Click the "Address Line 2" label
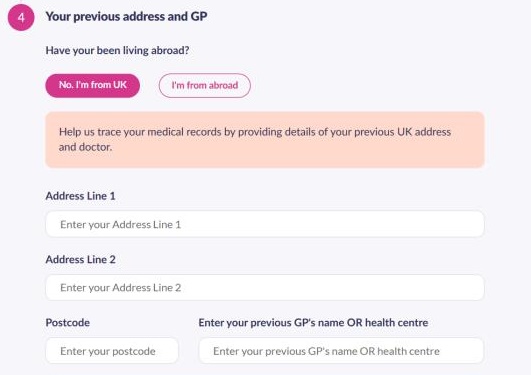531x375 pixels. pos(80,259)
